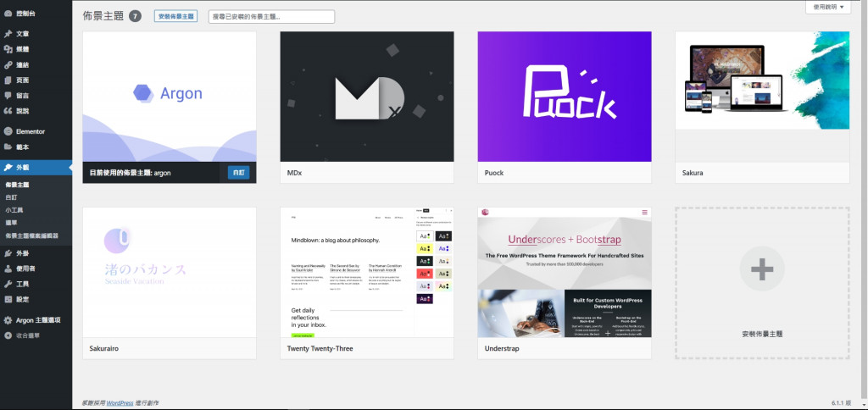Click the "Twenty Twenty-Three" theme name label

[x=320, y=348]
